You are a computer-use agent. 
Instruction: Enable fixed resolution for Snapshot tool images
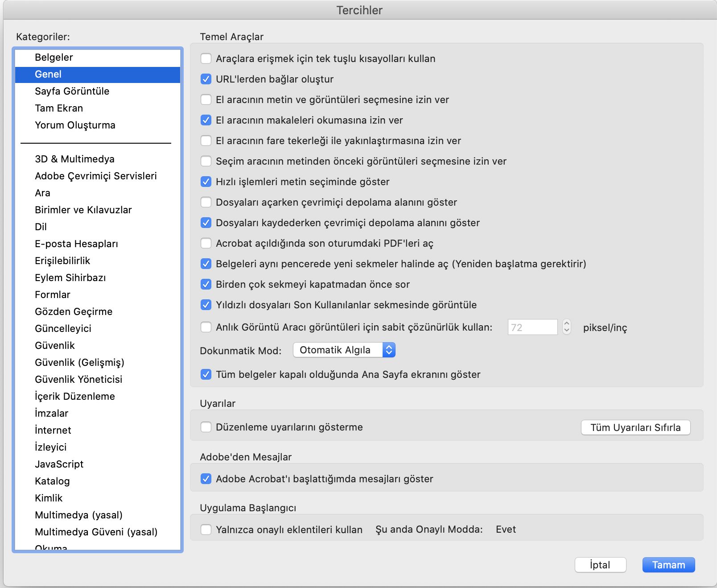[206, 327]
